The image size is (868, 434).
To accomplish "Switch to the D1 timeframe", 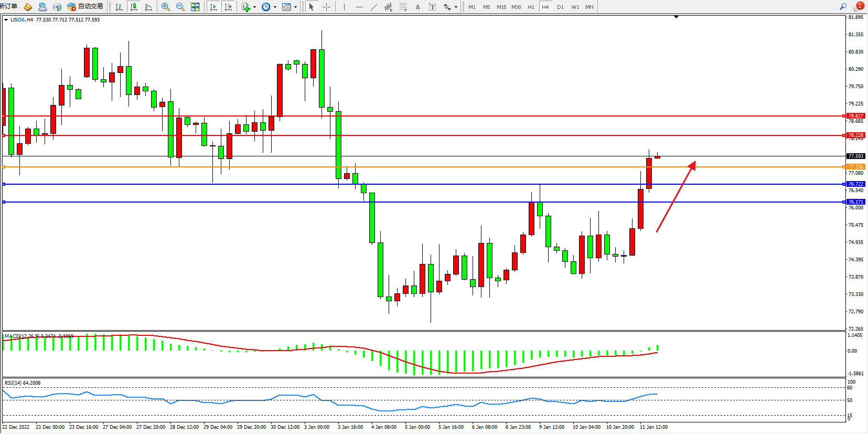I will tap(560, 7).
